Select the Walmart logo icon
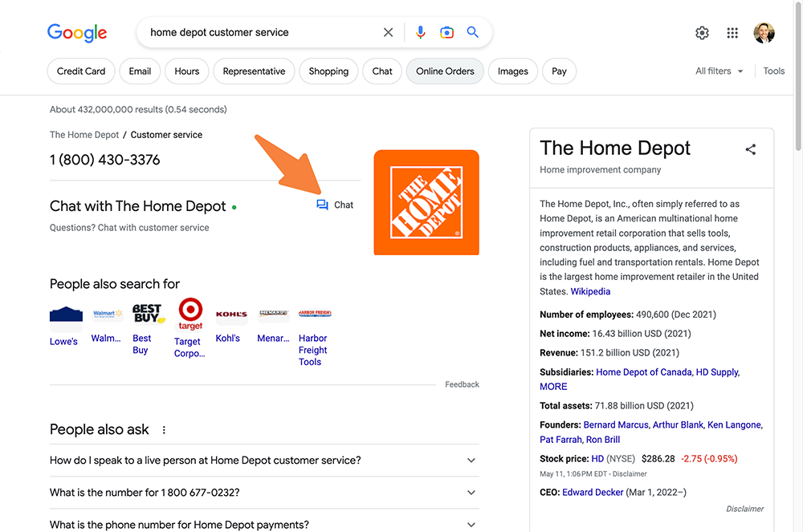 (108, 314)
